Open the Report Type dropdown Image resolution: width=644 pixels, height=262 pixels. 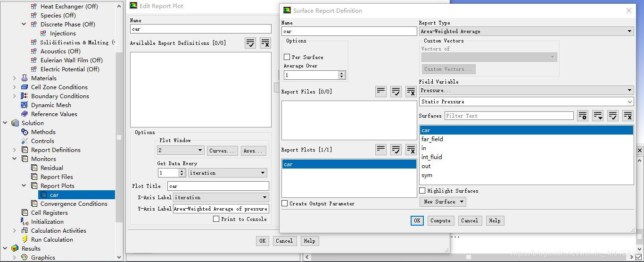pyautogui.click(x=526, y=31)
